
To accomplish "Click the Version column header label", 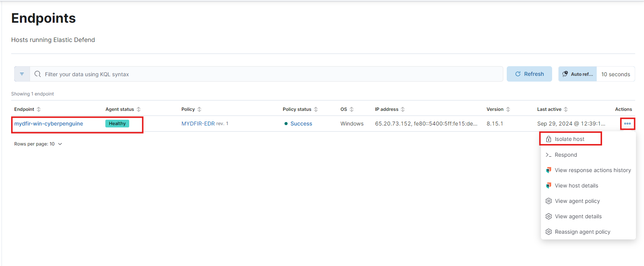I will [x=495, y=109].
